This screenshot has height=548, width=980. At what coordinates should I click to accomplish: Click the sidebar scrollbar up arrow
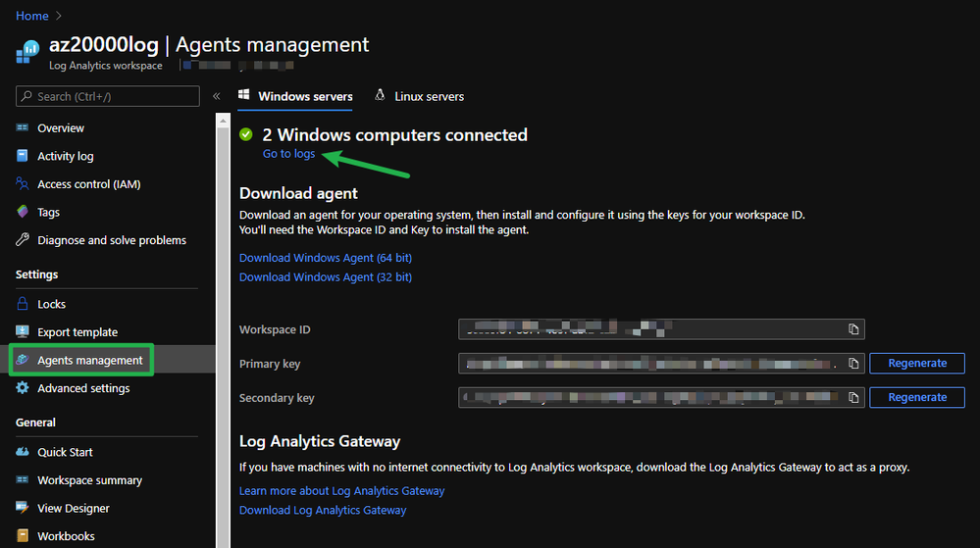[223, 121]
